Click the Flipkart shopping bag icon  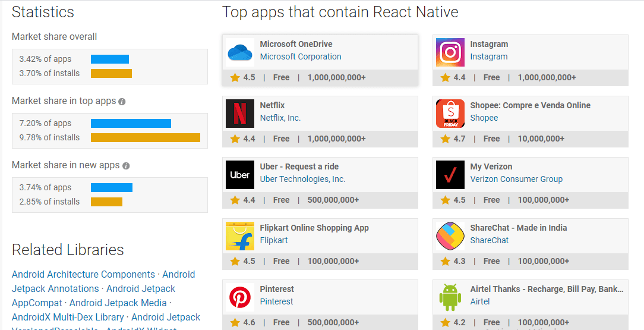(240, 236)
